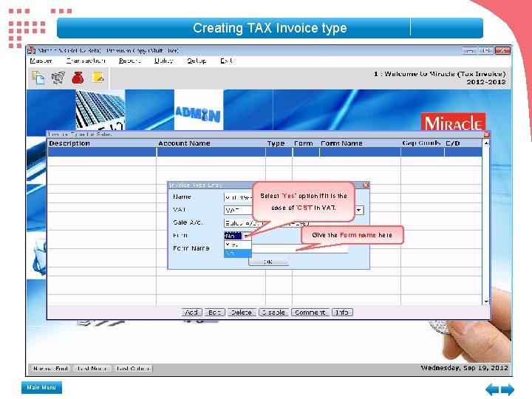
Task: Select No in the Form dropdown list
Action: (x=237, y=253)
